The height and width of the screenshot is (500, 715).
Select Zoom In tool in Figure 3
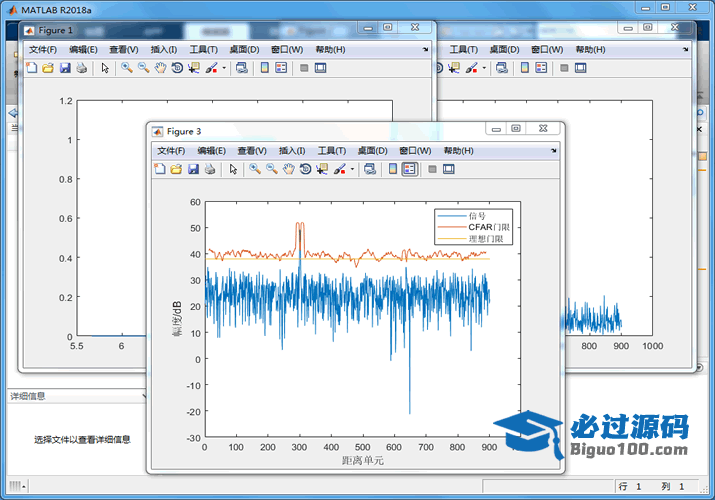click(255, 169)
